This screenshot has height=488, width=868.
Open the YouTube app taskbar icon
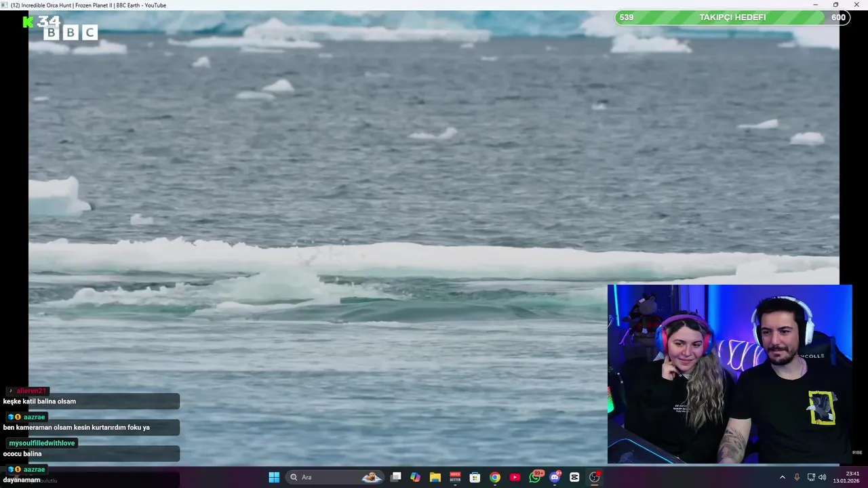click(515, 477)
